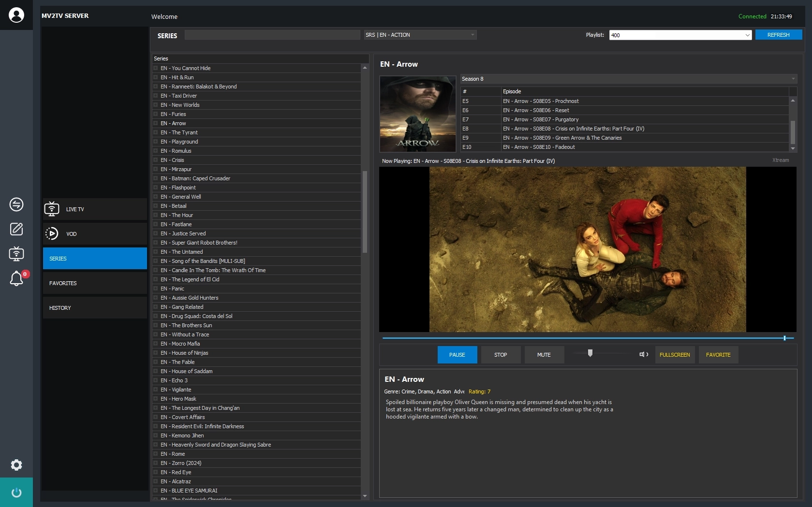Image resolution: width=812 pixels, height=507 pixels.
Task: Open the edit note sidebar icon
Action: click(16, 229)
